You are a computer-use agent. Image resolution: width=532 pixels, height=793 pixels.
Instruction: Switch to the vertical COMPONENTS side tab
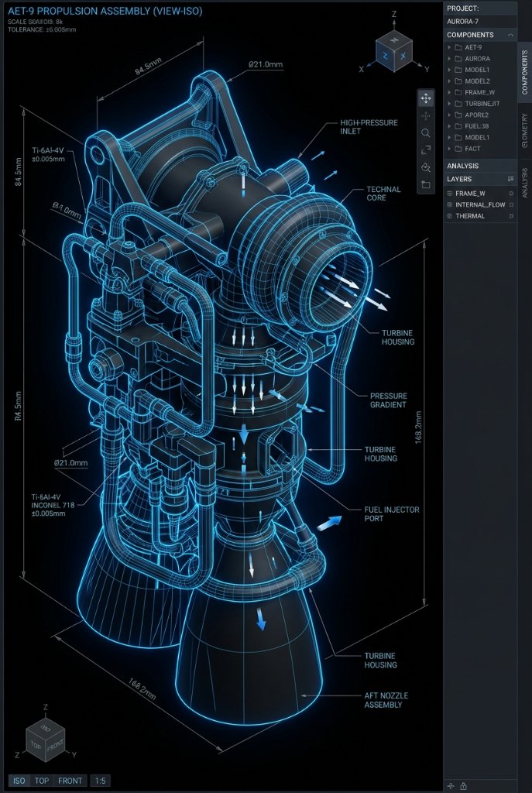click(524, 72)
